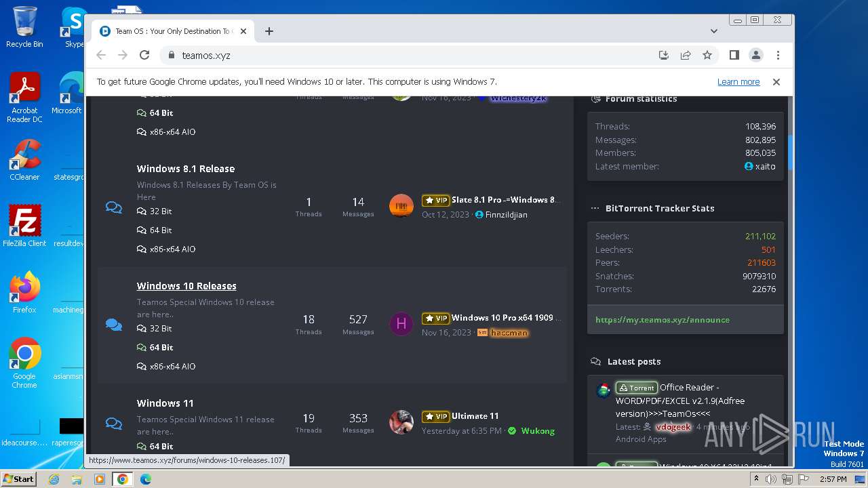Open x86-x64 AIO subforum under Windows 8.1

tap(166, 249)
